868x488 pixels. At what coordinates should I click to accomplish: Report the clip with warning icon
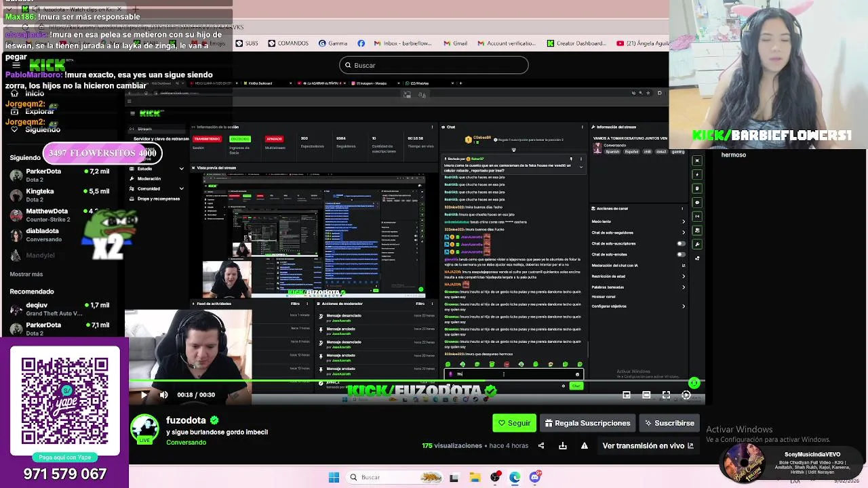[x=585, y=445]
